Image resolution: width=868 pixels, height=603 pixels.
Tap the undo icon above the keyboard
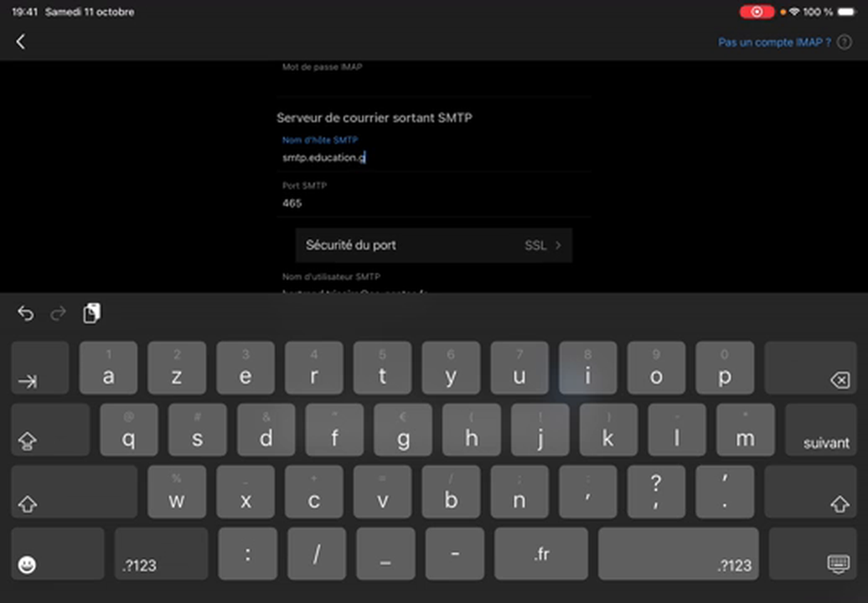[25, 313]
